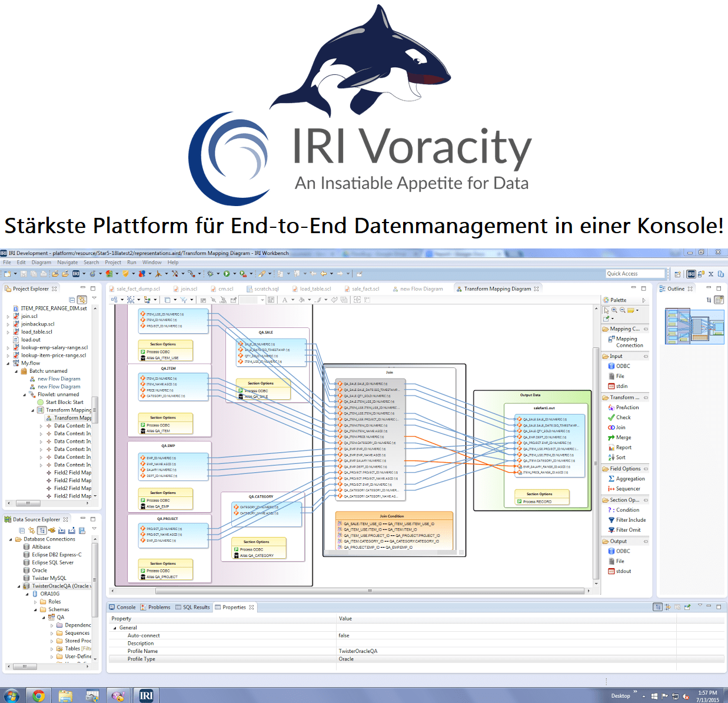Image resolution: width=728 pixels, height=703 pixels.
Task: Choose the PreAction transform tool
Action: pos(623,407)
